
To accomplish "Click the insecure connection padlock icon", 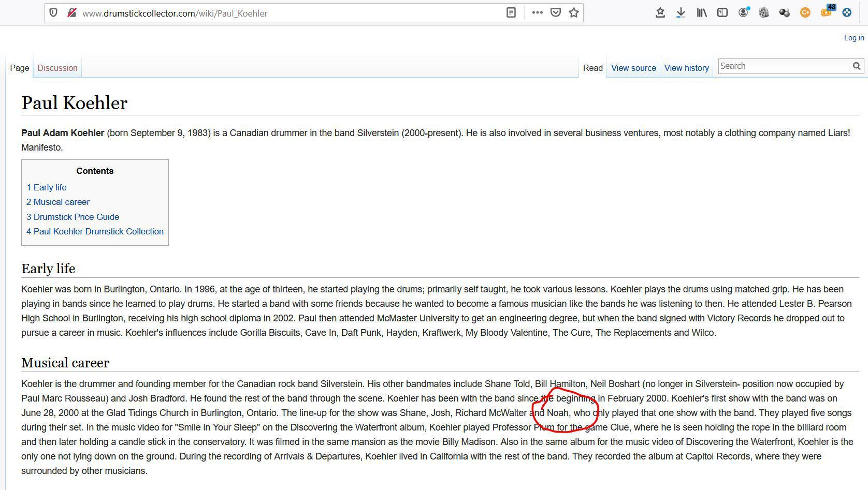I will pos(71,13).
